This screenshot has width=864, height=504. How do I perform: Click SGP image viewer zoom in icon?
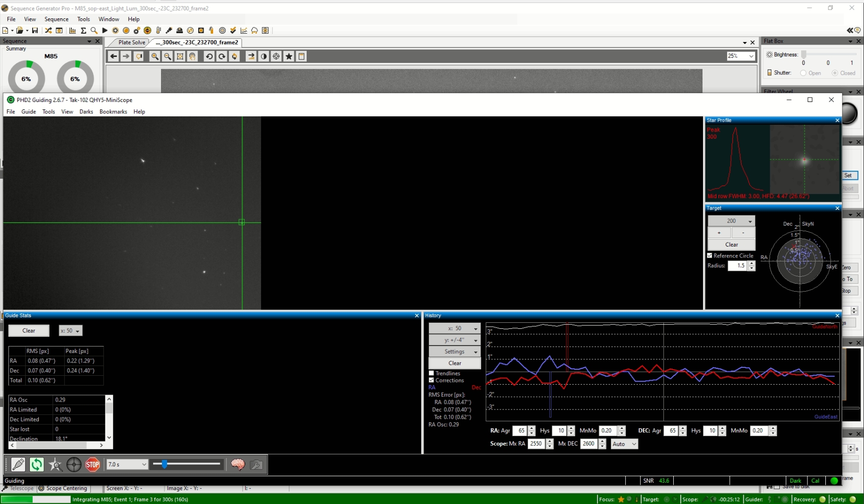[155, 56]
